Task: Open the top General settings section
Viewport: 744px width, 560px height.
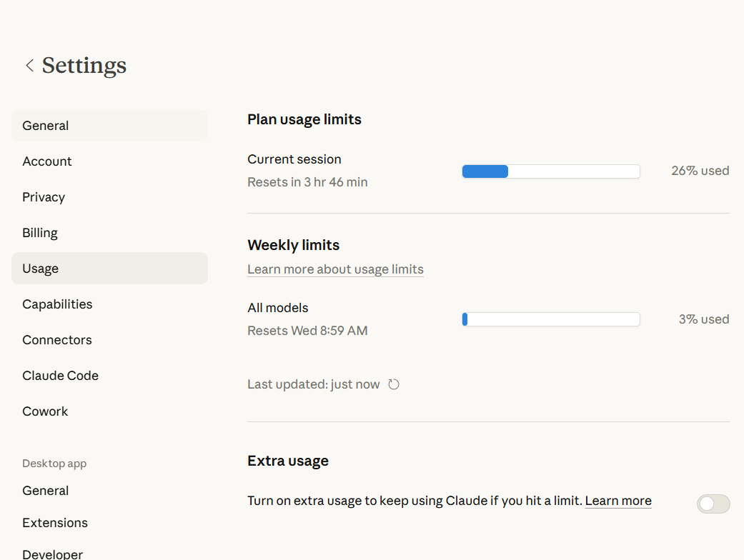Action: click(46, 126)
